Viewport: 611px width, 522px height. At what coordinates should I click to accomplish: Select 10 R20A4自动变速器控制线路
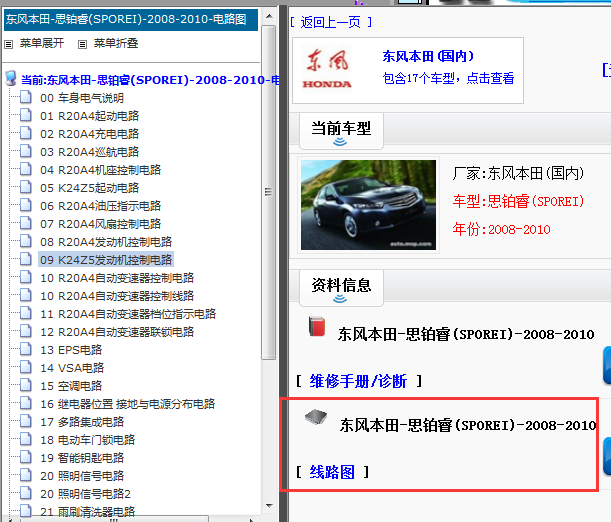point(117,296)
